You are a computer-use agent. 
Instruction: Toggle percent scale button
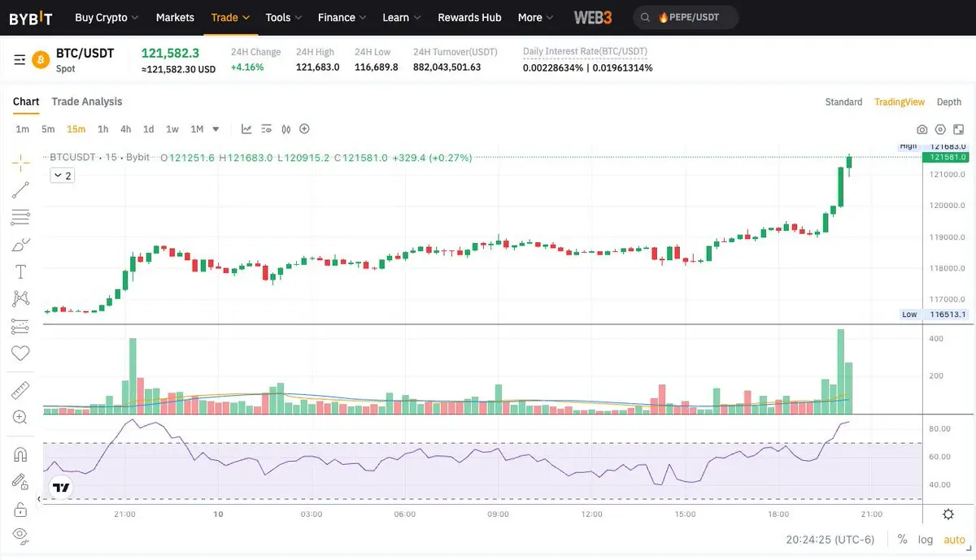coord(902,540)
